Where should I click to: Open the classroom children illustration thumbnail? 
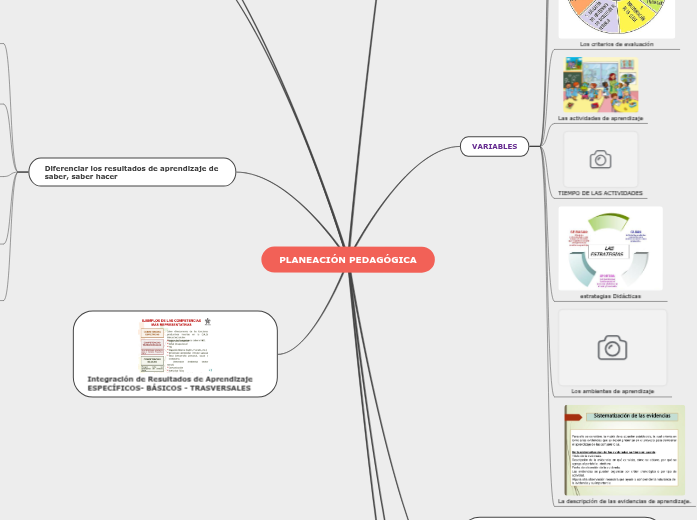(x=600, y=84)
